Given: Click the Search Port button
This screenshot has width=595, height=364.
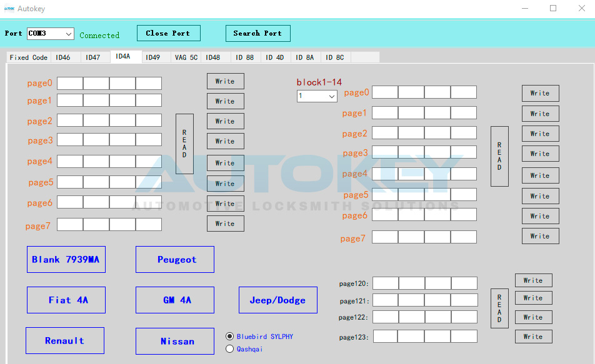Looking at the screenshot, I should point(257,33).
